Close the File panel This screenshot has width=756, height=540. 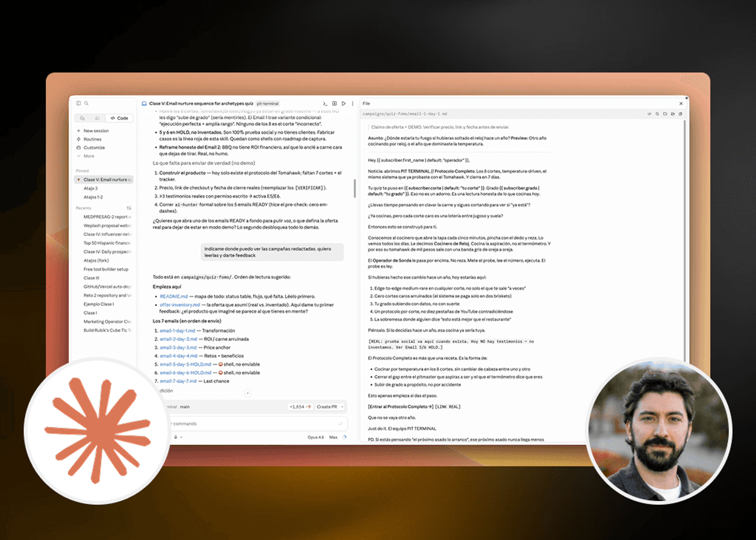[x=681, y=103]
